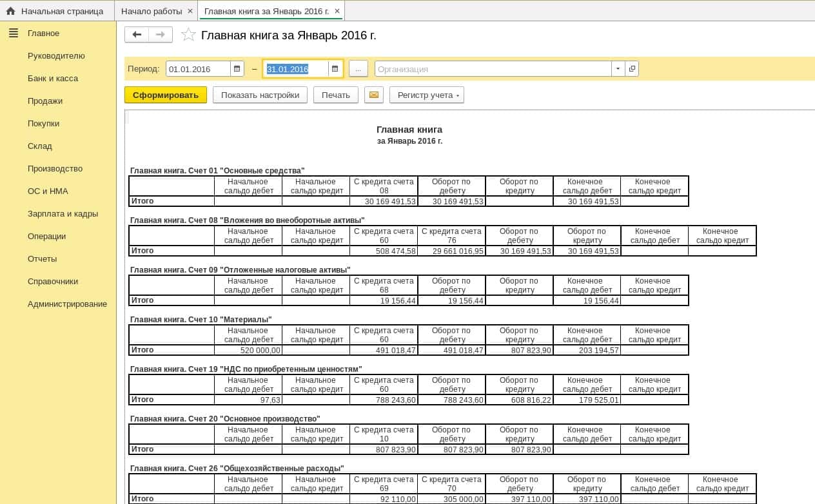Send report by email envelope icon
The image size is (815, 504).
(374, 95)
